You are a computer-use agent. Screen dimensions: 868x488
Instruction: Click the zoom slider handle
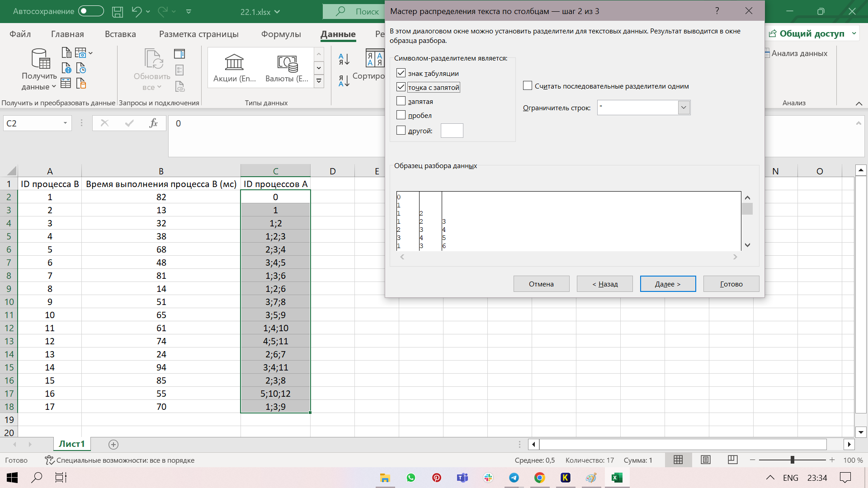pyautogui.click(x=792, y=460)
